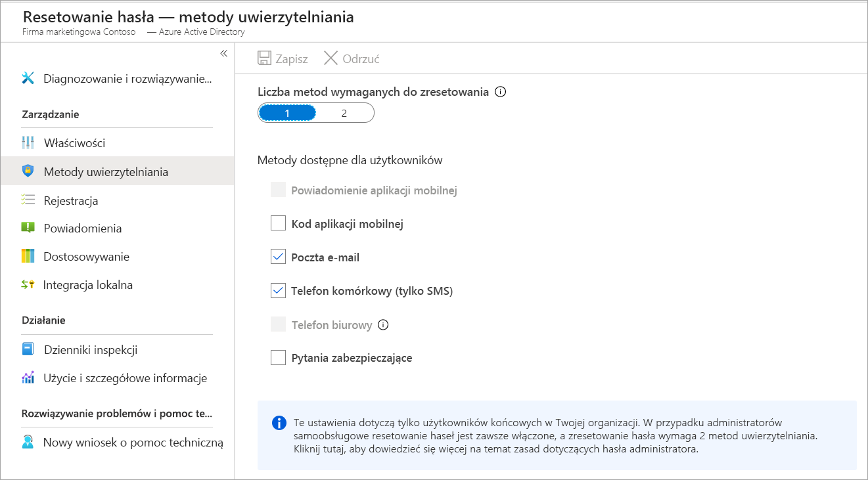Click the Użycie i szczegółowe informacje chart icon
This screenshot has height=480, width=868.
[x=28, y=378]
